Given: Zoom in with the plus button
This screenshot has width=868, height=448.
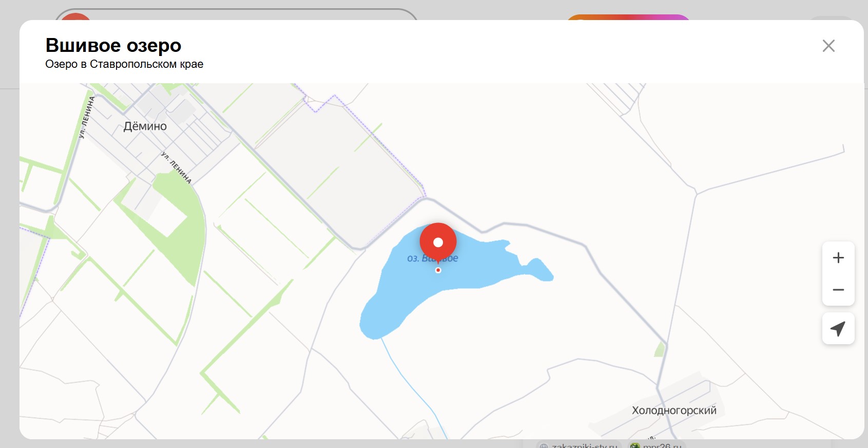Looking at the screenshot, I should tap(838, 258).
